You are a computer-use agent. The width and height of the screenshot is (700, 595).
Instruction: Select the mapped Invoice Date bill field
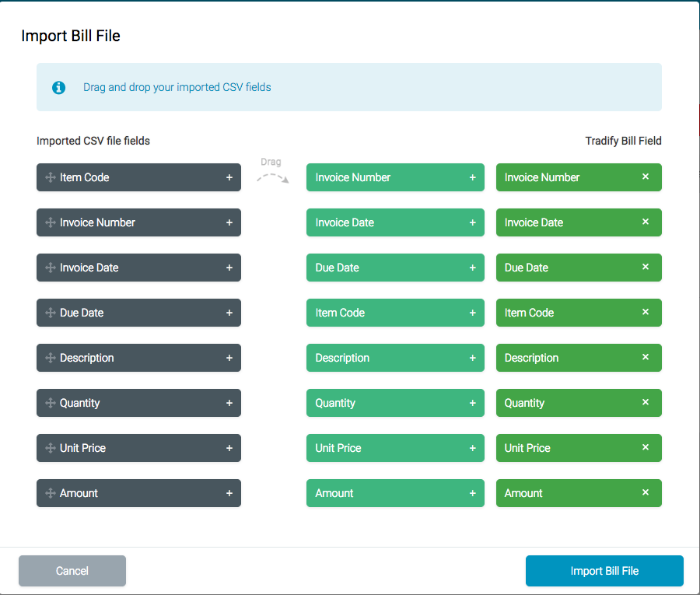[x=579, y=222]
